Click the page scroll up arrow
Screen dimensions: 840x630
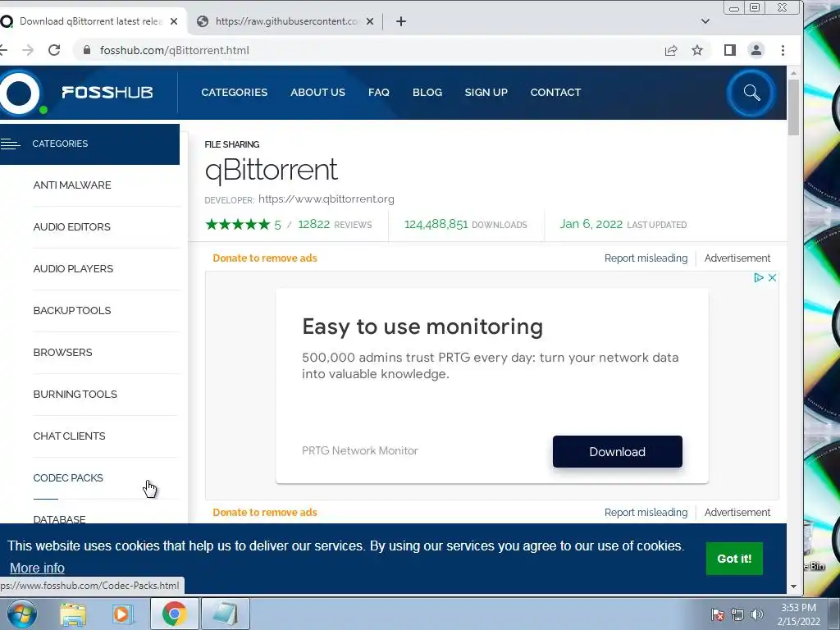793,72
